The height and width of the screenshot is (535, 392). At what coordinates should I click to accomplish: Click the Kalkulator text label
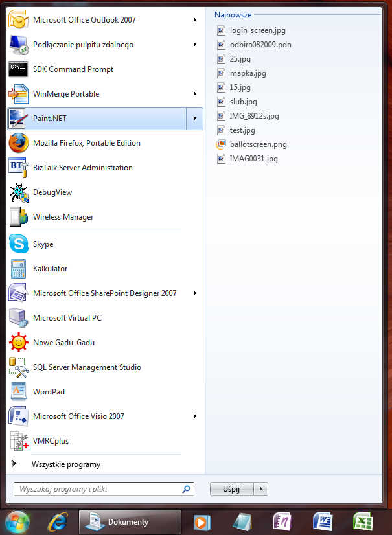50,269
